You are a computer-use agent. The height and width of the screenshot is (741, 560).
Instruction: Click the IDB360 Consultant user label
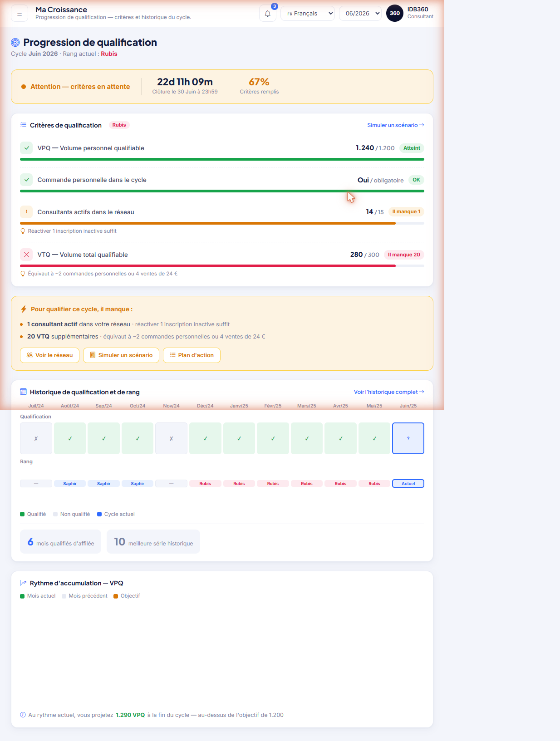click(x=420, y=13)
